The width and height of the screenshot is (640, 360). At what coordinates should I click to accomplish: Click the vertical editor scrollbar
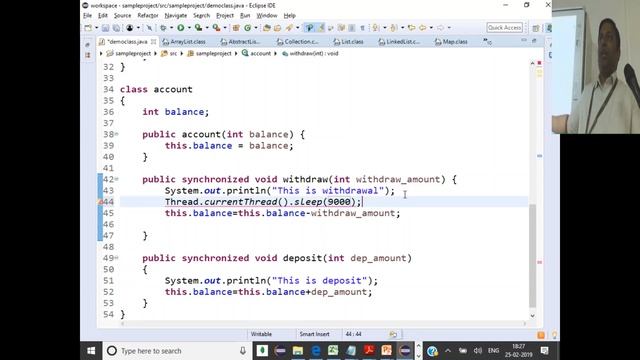click(532, 255)
